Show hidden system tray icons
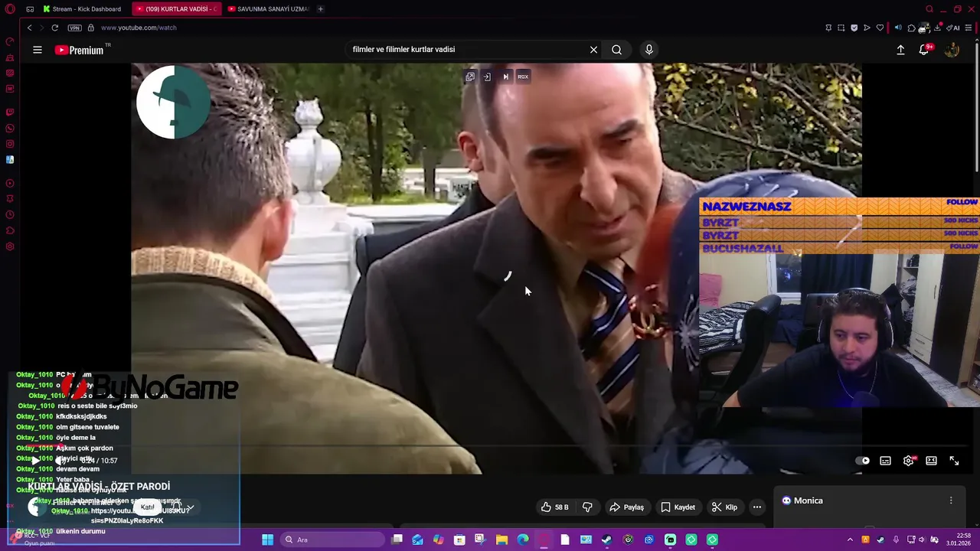The image size is (980, 551). (850, 540)
